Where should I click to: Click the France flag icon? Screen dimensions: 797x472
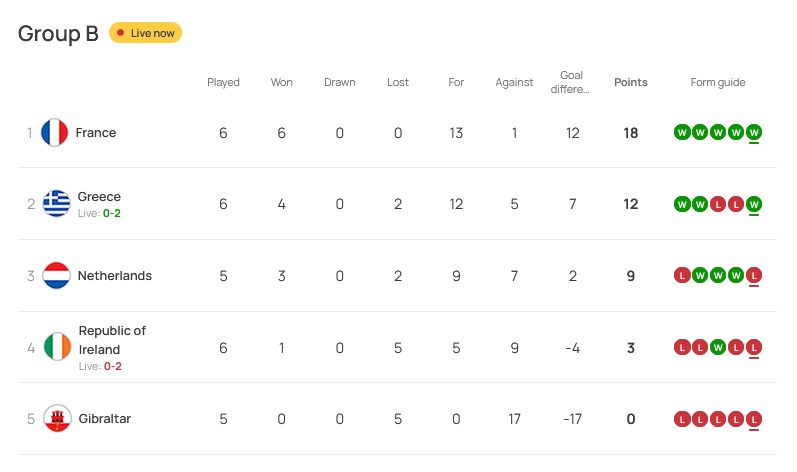55,133
